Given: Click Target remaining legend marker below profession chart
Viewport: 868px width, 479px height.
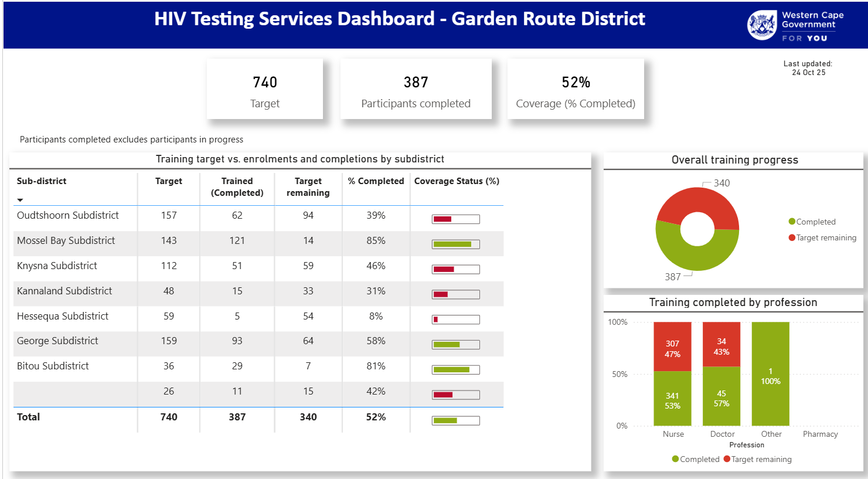Looking at the screenshot, I should click(x=727, y=459).
